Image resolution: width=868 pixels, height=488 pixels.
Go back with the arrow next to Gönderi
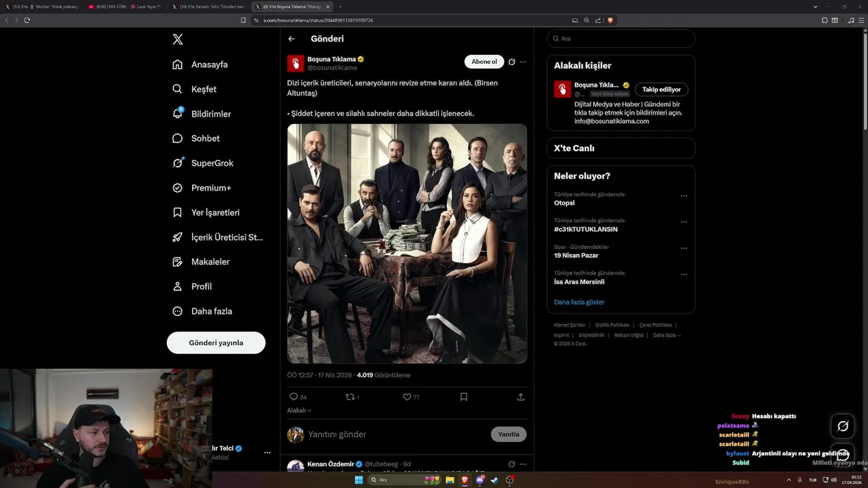pyautogui.click(x=292, y=39)
